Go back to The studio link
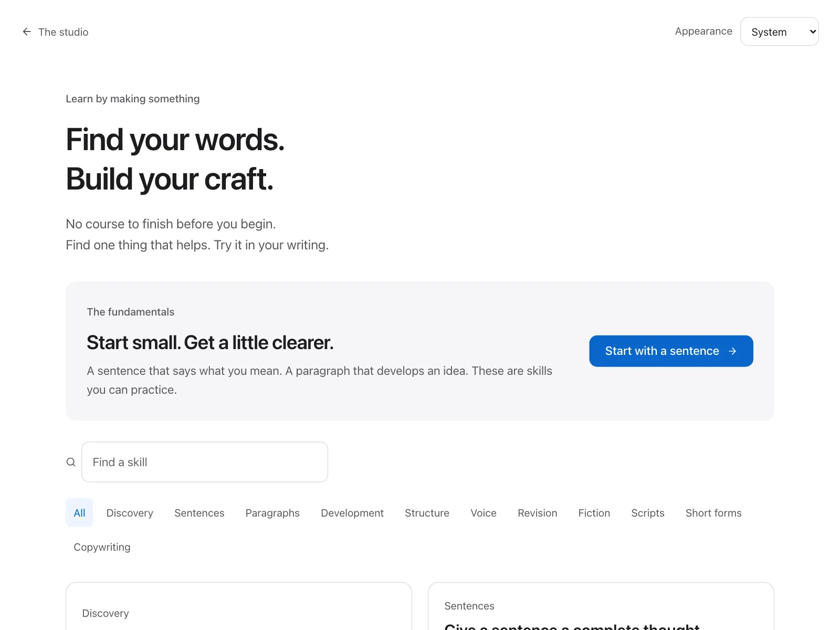The width and height of the screenshot is (840, 630). tap(55, 32)
